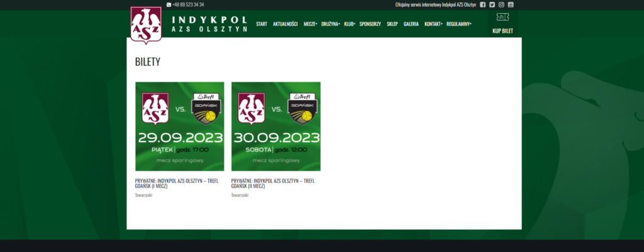Click the INDYKPOL AZS OLSZTYN wordmark

(x=209, y=25)
